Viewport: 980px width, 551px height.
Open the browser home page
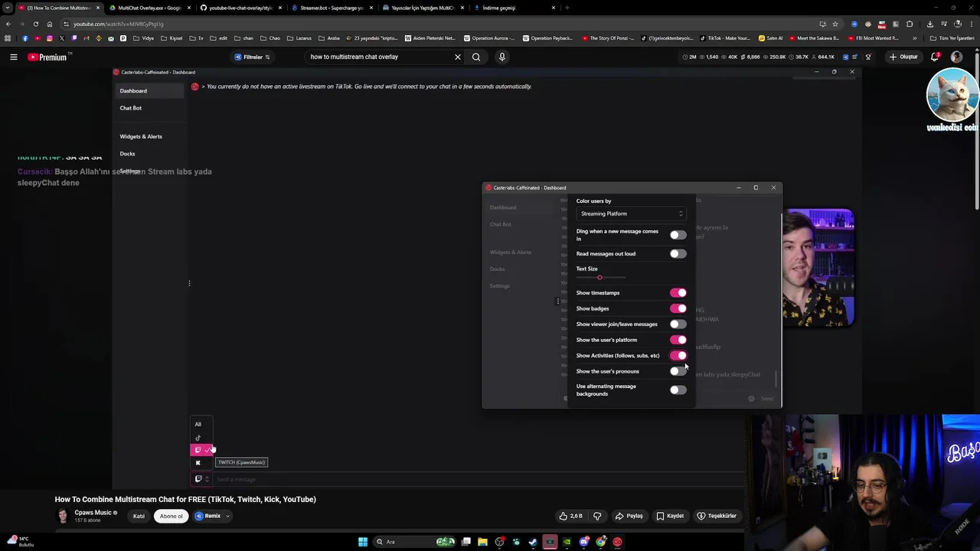click(x=50, y=24)
